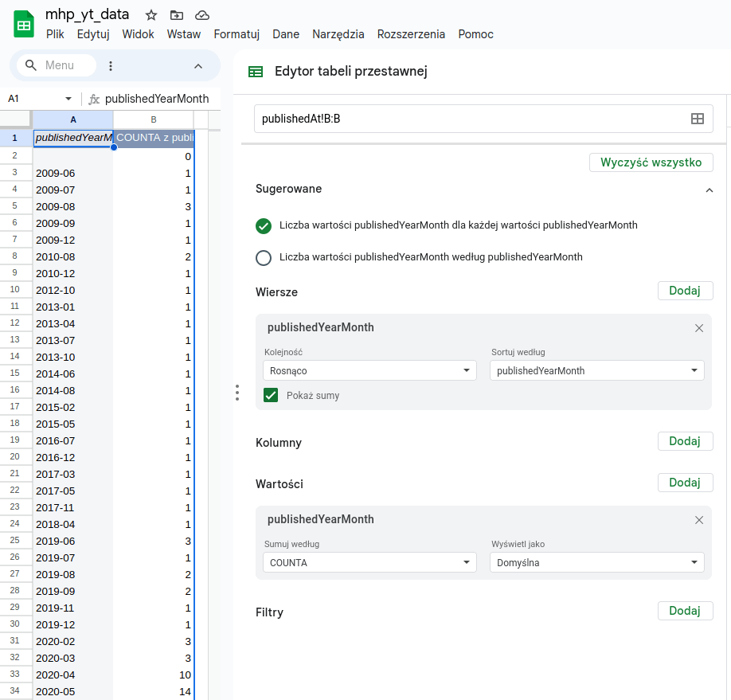The height and width of the screenshot is (700, 731).
Task: Open the three-dot toolbar options menu
Action: point(111,65)
